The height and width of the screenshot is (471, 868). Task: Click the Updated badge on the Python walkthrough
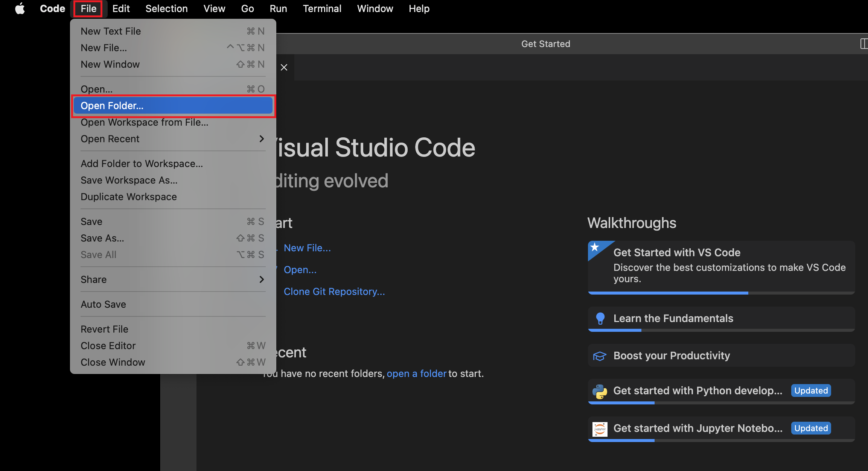click(811, 390)
